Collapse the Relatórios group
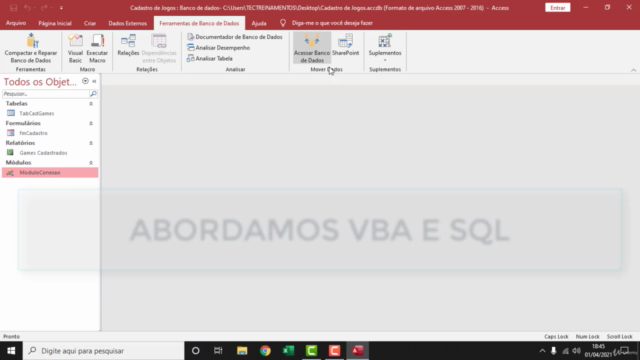The image size is (640, 360). pos(91,143)
